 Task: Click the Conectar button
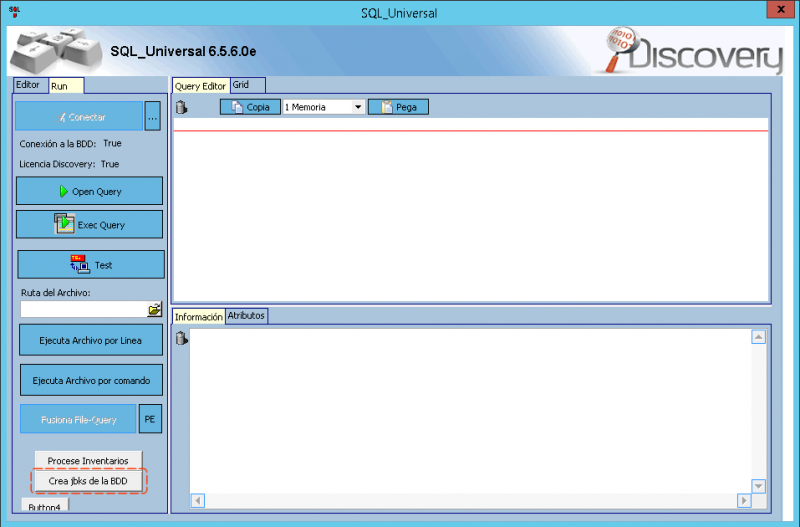click(80, 116)
